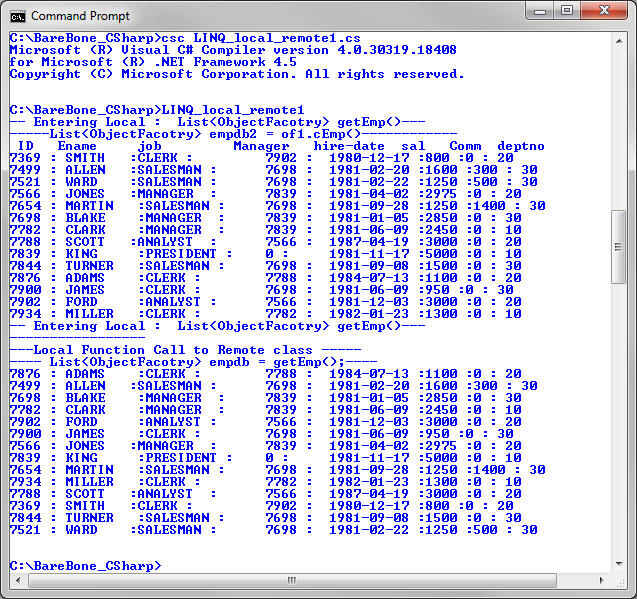Image resolution: width=637 pixels, height=599 pixels.
Task: Click the vertical scrollbar down arrow
Action: click(619, 565)
